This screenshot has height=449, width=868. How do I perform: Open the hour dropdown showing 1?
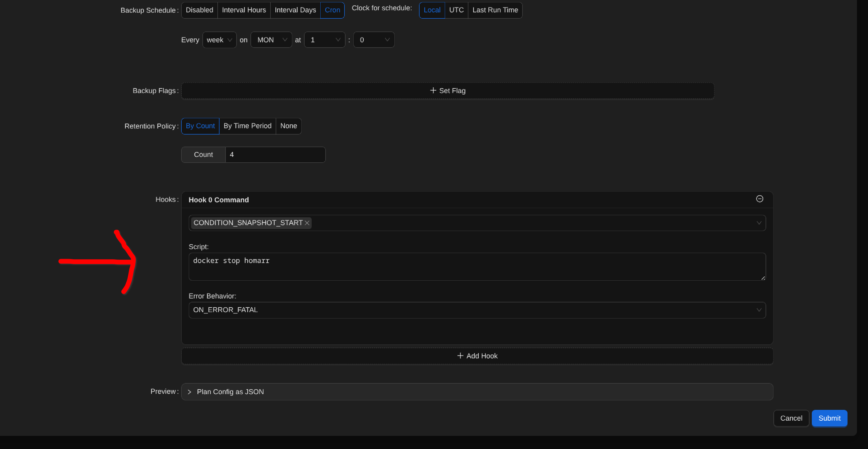pos(325,40)
